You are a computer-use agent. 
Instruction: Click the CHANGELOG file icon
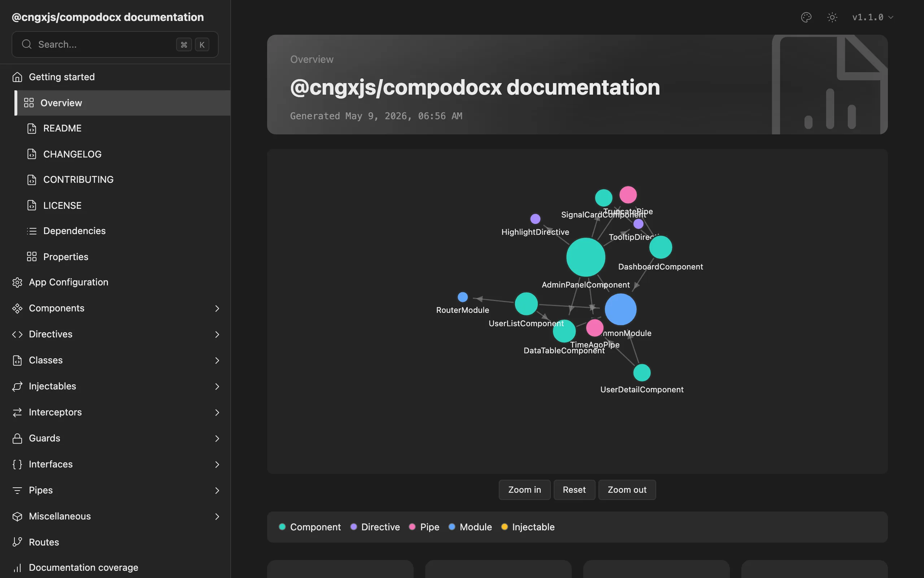(x=32, y=154)
